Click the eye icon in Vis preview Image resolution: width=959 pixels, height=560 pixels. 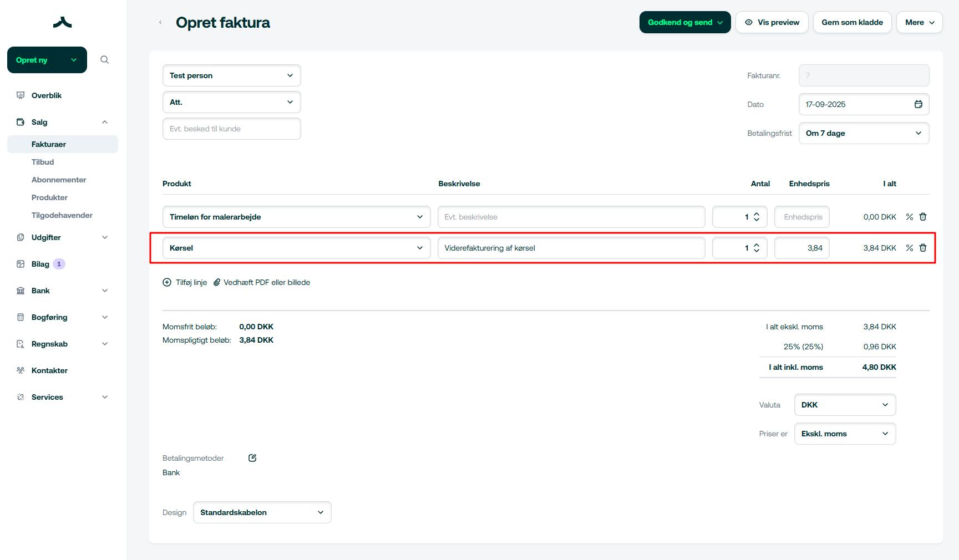tap(749, 22)
